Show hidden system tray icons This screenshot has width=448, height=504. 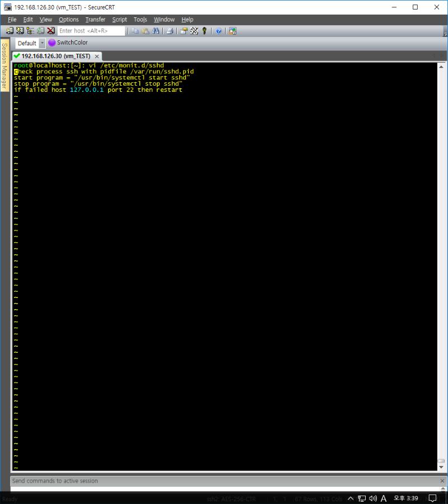pyautogui.click(x=351, y=498)
